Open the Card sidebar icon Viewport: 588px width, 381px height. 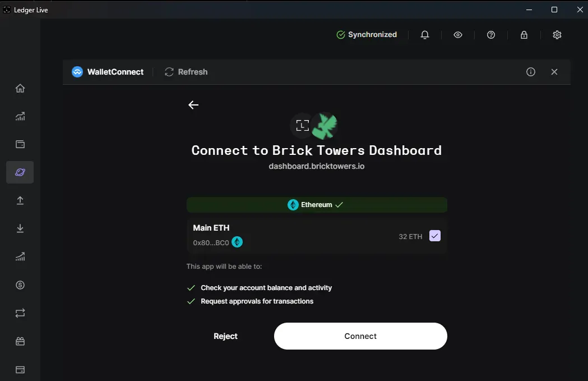point(20,370)
